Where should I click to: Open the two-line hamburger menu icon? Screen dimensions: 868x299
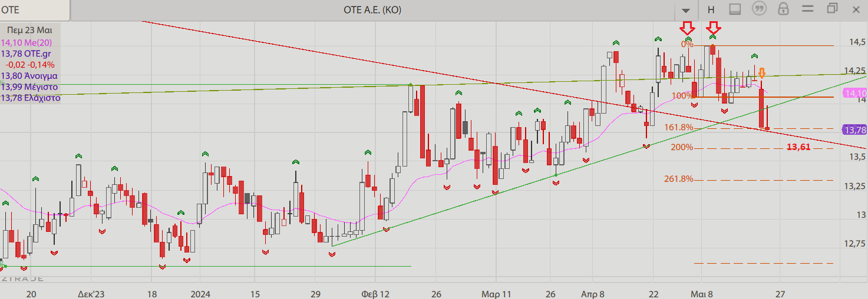807,9
